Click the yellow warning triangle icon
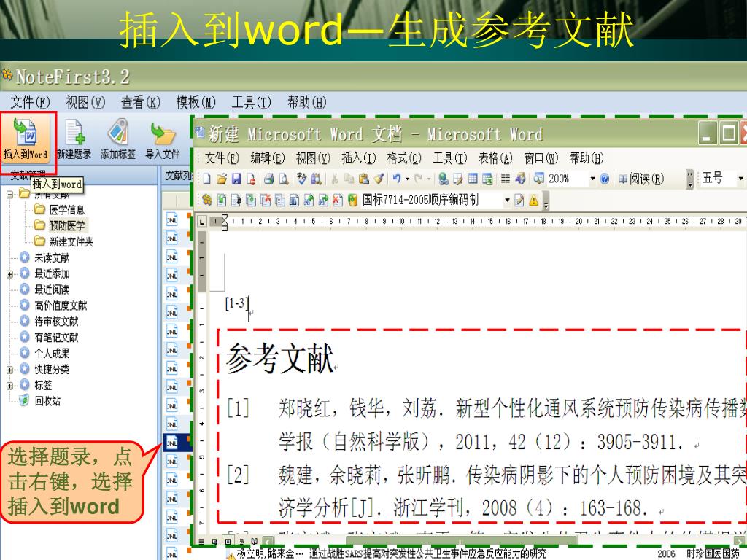 pyautogui.click(x=533, y=201)
